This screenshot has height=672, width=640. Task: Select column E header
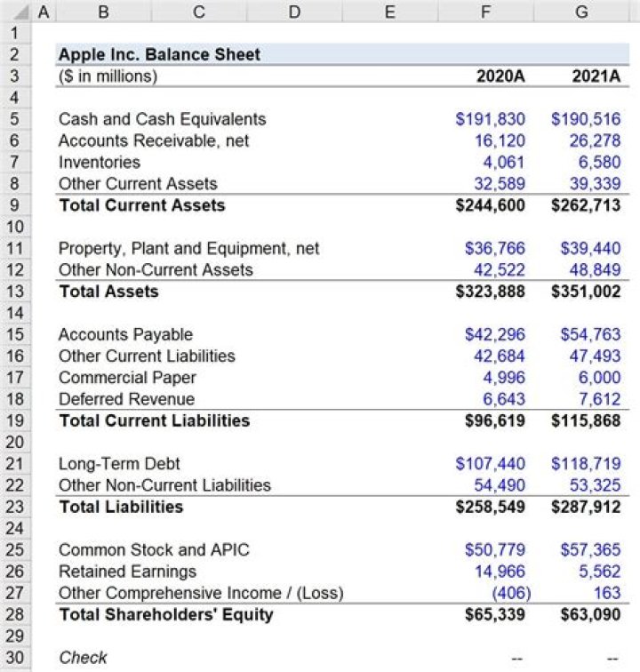pyautogui.click(x=389, y=12)
